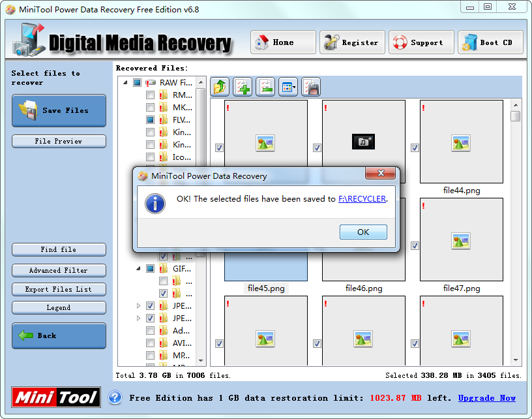Screen dimensions: 532x419
Task: Click the tree panel scroll-up arrow
Action: pyautogui.click(x=201, y=82)
